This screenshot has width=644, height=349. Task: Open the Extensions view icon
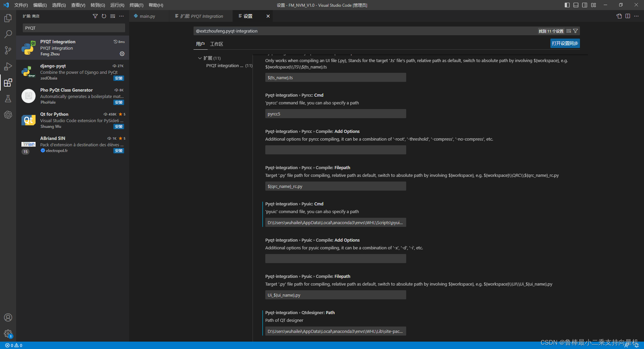(x=8, y=83)
